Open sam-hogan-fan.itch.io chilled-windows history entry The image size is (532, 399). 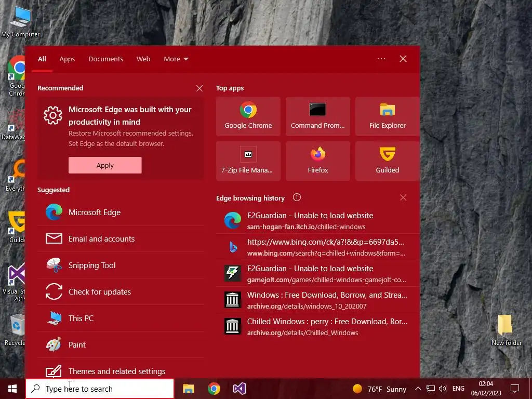(x=317, y=220)
